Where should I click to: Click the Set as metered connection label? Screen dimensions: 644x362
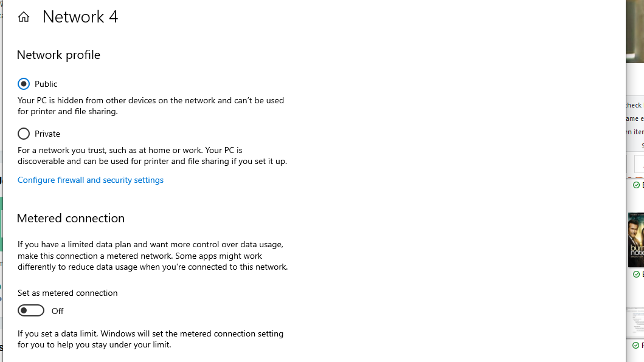[68, 293]
